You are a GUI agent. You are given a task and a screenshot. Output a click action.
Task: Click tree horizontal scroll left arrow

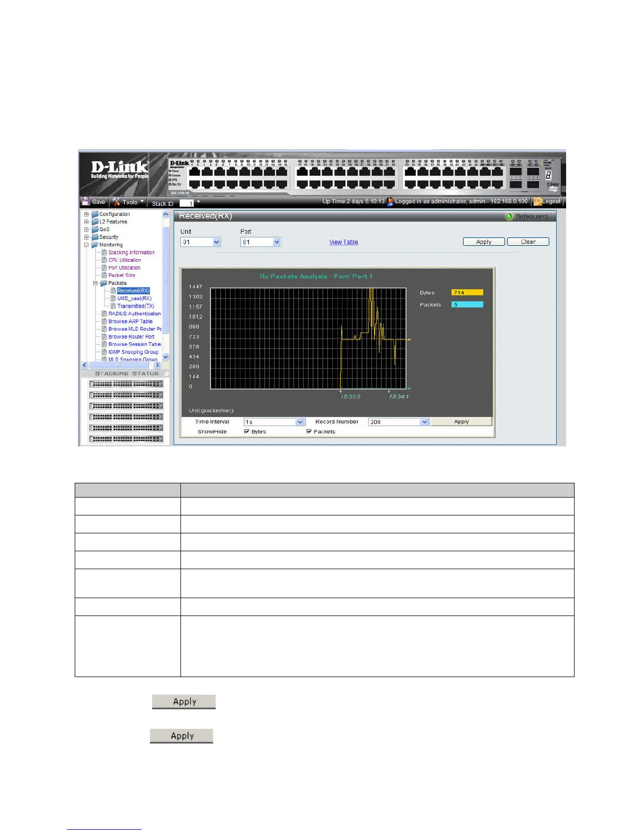[85, 365]
